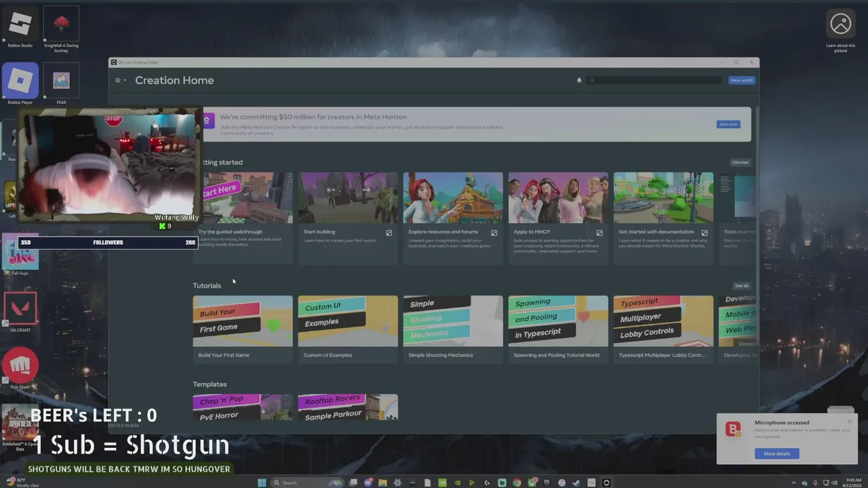Open Google Chrome from the taskbar

click(517, 483)
